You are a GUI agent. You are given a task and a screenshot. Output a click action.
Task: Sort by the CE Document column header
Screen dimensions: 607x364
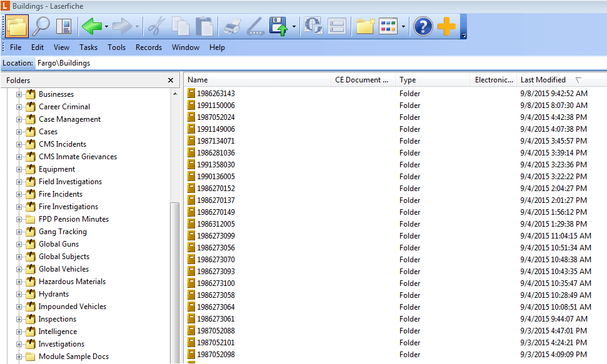(x=363, y=80)
